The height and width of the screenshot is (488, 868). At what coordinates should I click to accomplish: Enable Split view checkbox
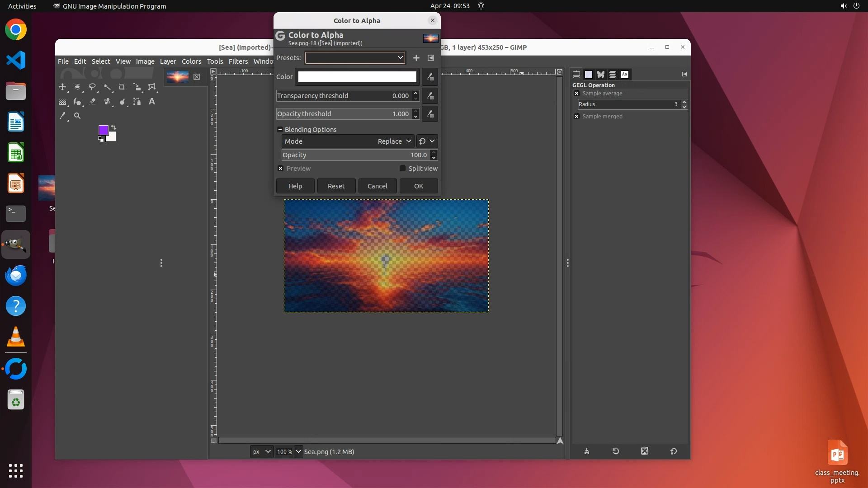[402, 169]
